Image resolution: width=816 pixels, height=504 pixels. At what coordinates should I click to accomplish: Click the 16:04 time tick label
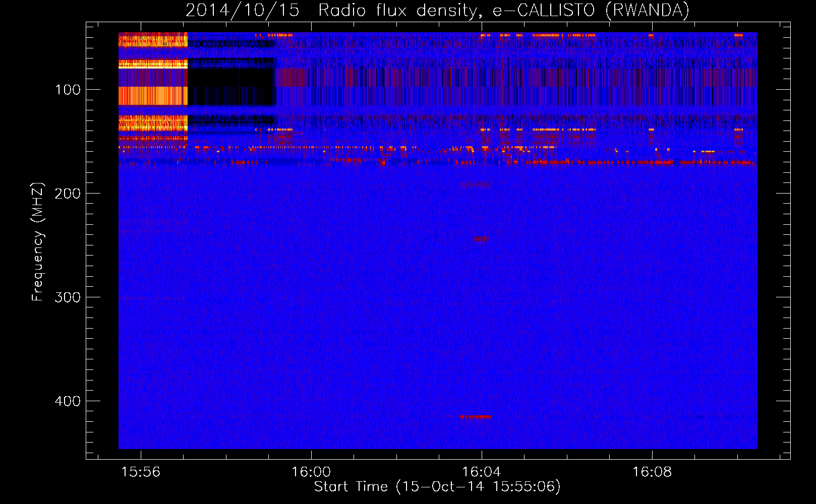482,472
